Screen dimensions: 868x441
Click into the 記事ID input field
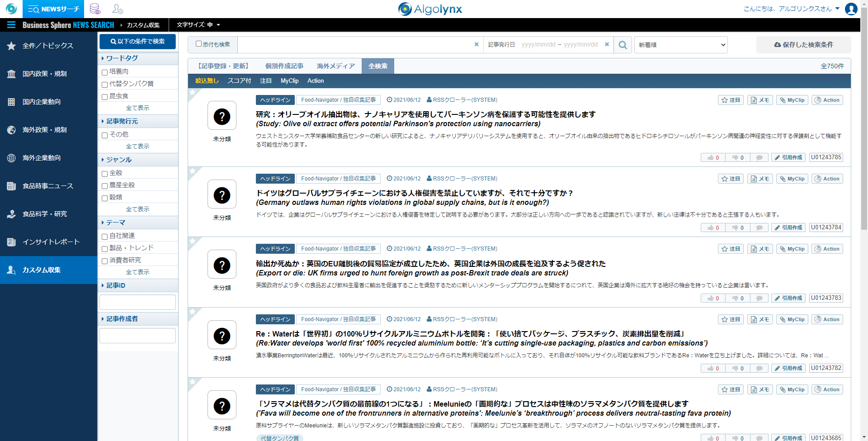pyautogui.click(x=137, y=302)
